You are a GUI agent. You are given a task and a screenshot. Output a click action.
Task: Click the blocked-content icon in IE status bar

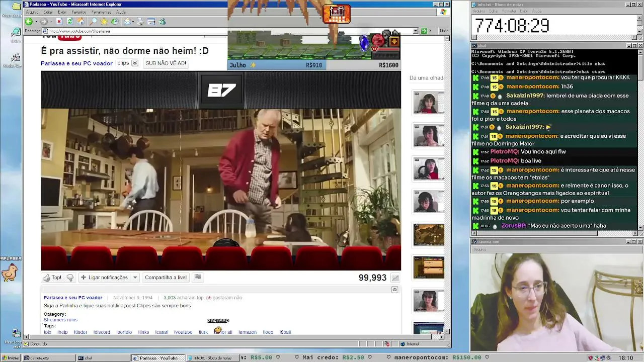coord(387,344)
